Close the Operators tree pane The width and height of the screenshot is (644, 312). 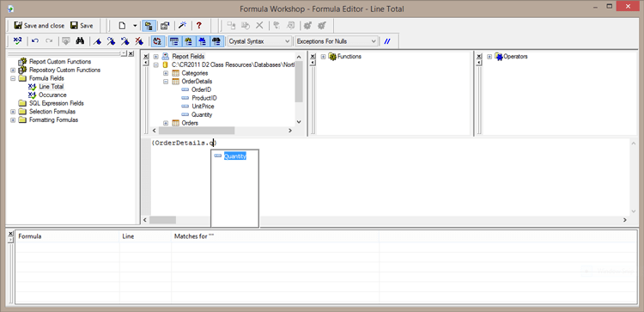(479, 57)
